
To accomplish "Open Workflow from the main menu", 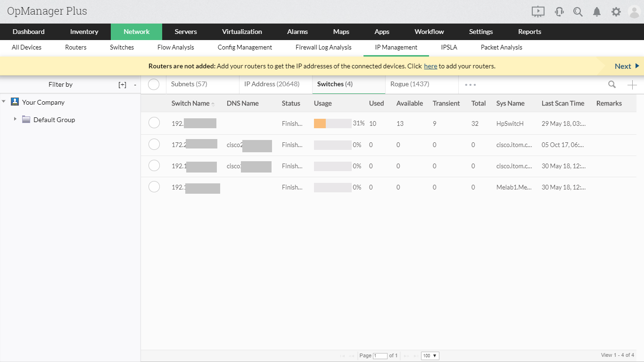I will (x=429, y=32).
